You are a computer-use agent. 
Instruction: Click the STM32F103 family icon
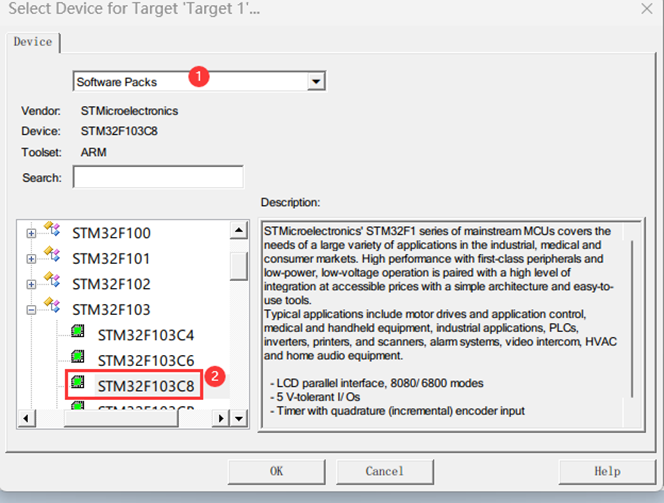(52, 306)
